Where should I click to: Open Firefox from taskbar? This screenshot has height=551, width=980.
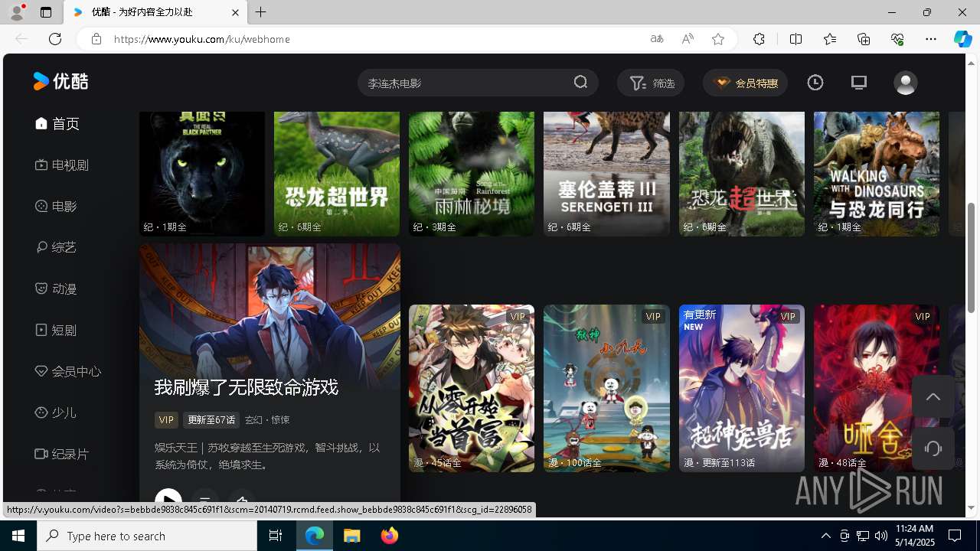click(390, 536)
